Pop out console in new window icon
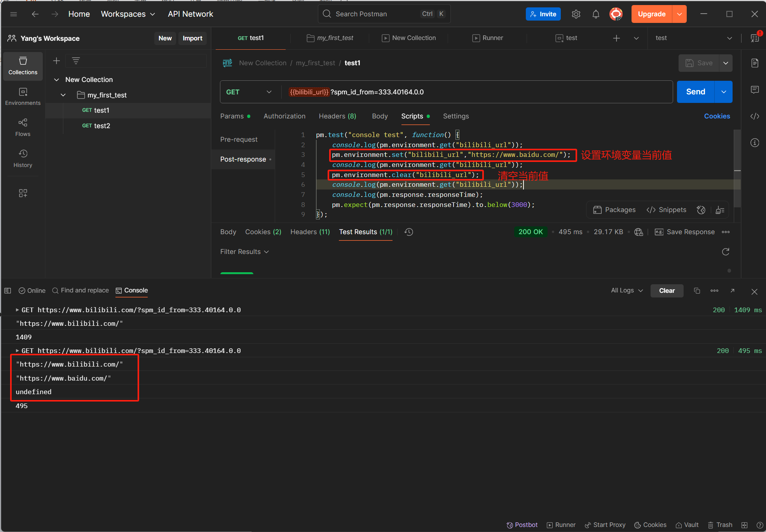Screen dimensions: 766x532 click(x=733, y=290)
